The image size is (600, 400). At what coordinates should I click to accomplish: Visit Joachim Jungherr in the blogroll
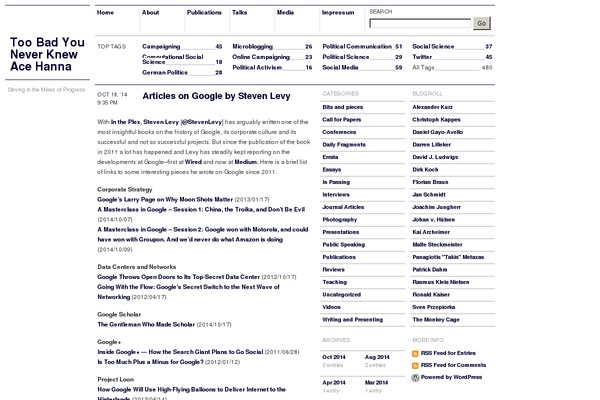coord(437,207)
